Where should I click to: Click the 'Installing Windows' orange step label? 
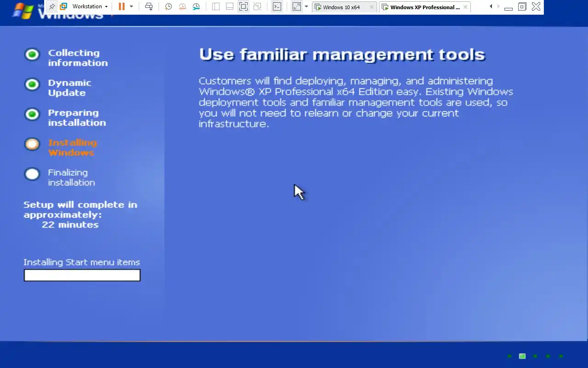tap(73, 148)
